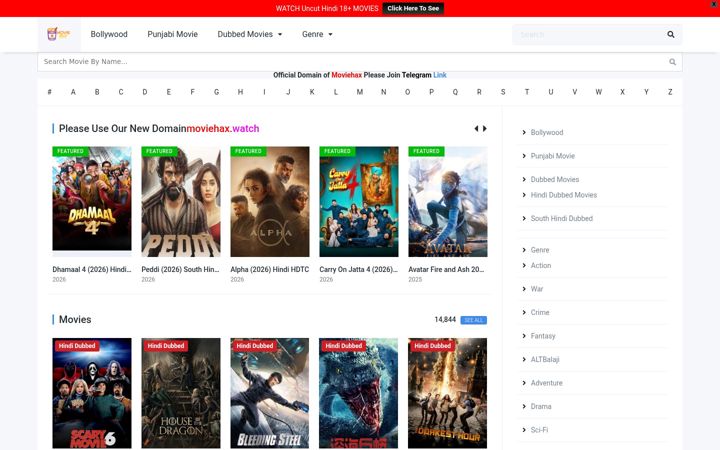Click the magnifier in the Search Movie By Name bar
Screen dimensions: 720x450
tap(672, 62)
